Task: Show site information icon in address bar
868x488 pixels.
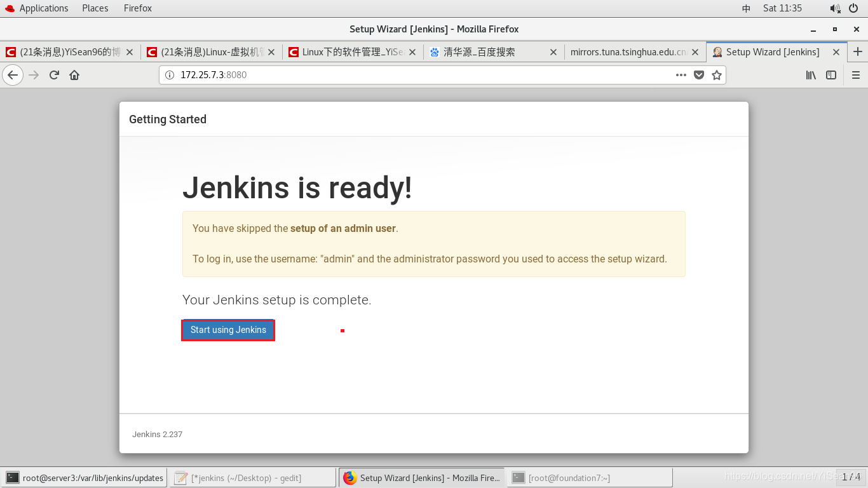Action: point(170,75)
